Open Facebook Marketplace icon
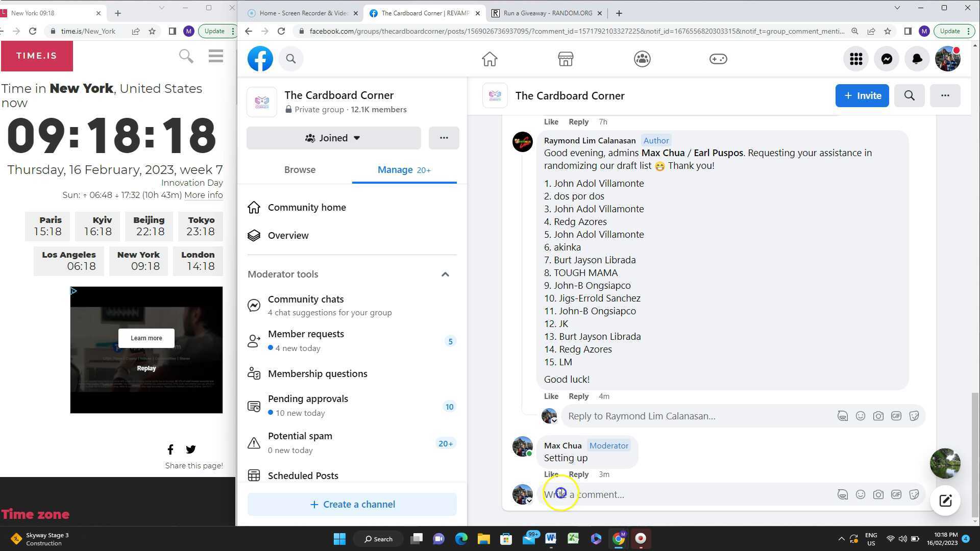The width and height of the screenshot is (980, 551). tap(566, 59)
